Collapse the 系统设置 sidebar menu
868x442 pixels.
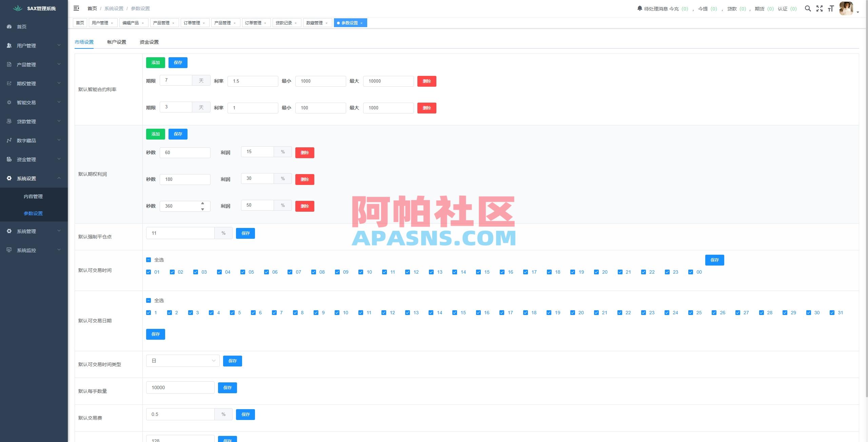[x=33, y=178]
